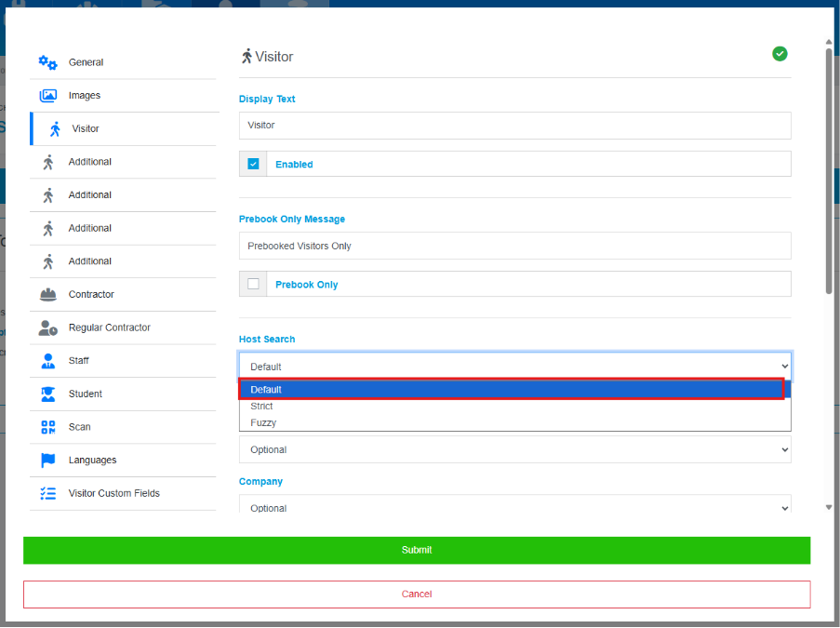This screenshot has width=840, height=628.
Task: Click the Visitor walking-person sidebar icon
Action: click(55, 128)
